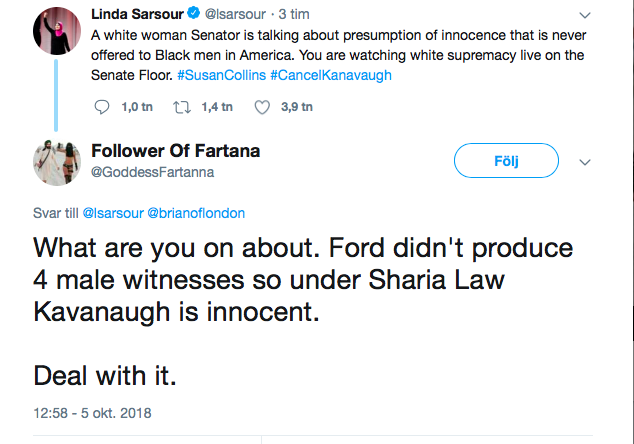The width and height of the screenshot is (634, 444).
Task: Open the chevron menu beside the Följ button
Action: 585,162
